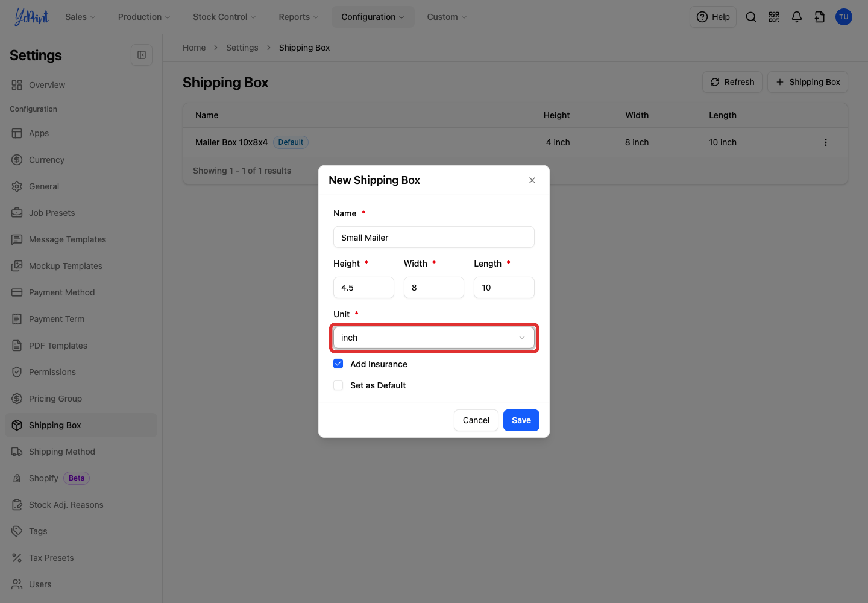Refresh the shipping box list
The height and width of the screenshot is (603, 868).
pos(732,82)
